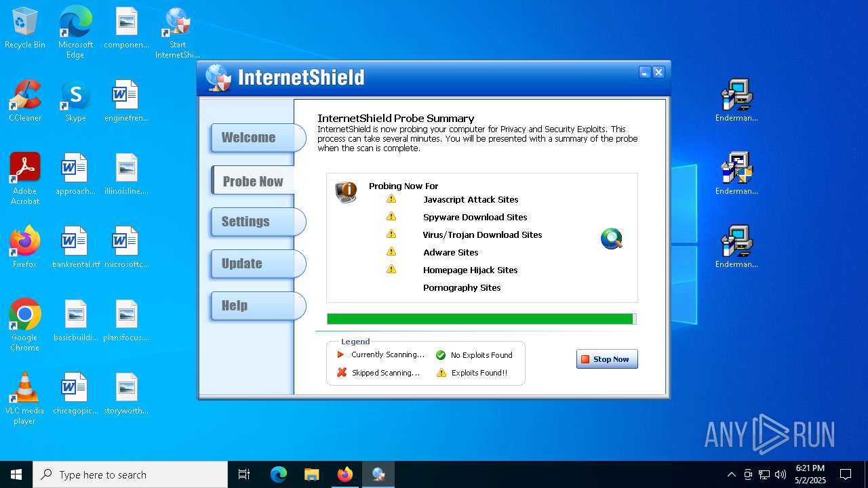Select the storyworth image file on desktop
This screenshot has height=488, width=868.
click(126, 394)
